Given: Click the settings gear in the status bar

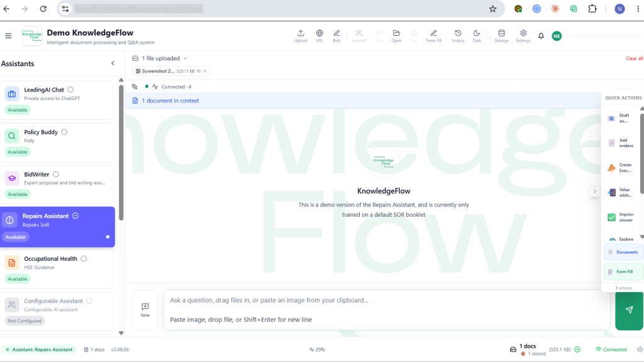Looking at the screenshot, I should pyautogui.click(x=640, y=349).
